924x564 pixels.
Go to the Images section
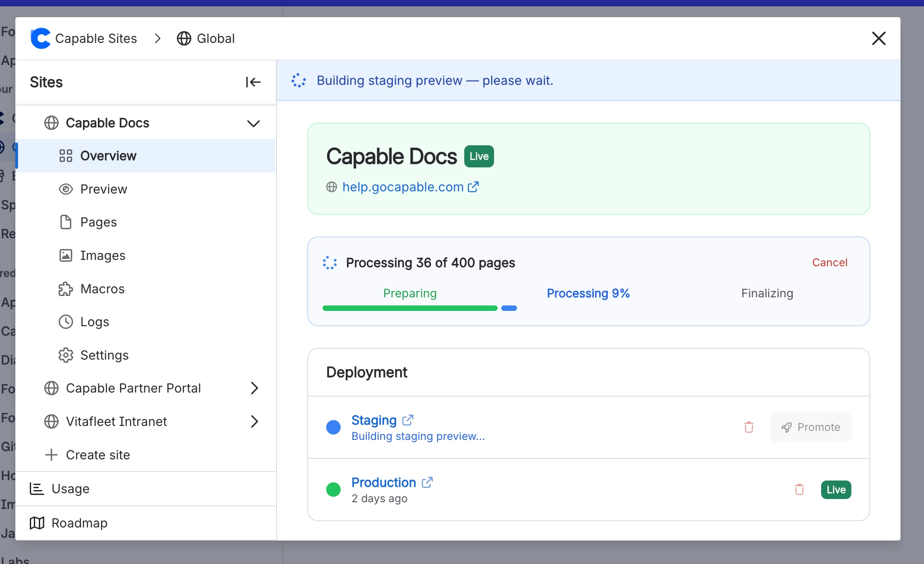[x=146, y=255]
